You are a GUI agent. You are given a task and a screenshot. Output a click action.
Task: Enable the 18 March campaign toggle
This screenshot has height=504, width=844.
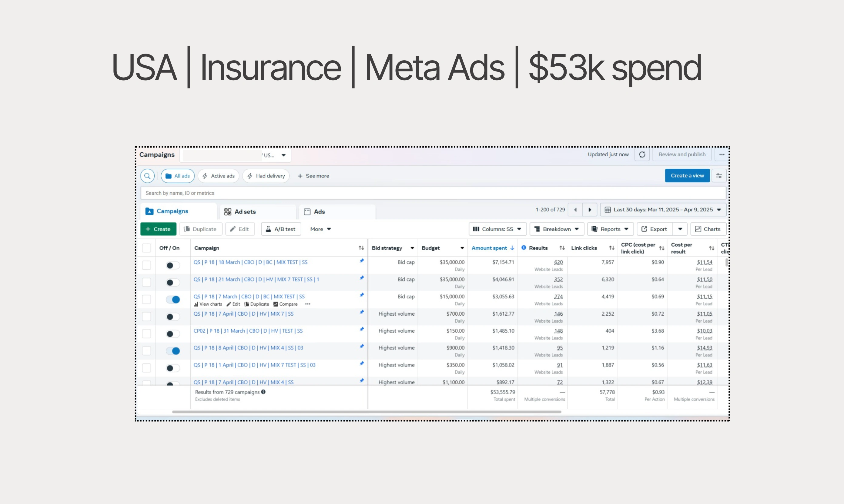pos(173,265)
